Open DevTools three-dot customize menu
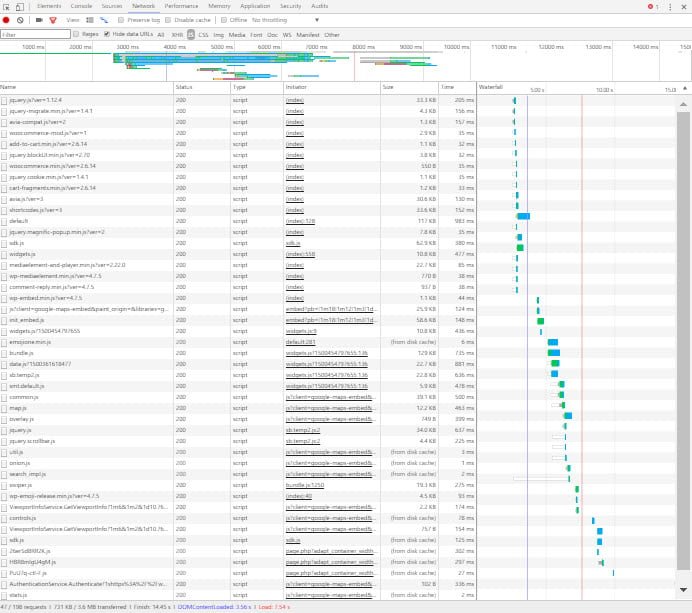 pyautogui.click(x=671, y=6)
